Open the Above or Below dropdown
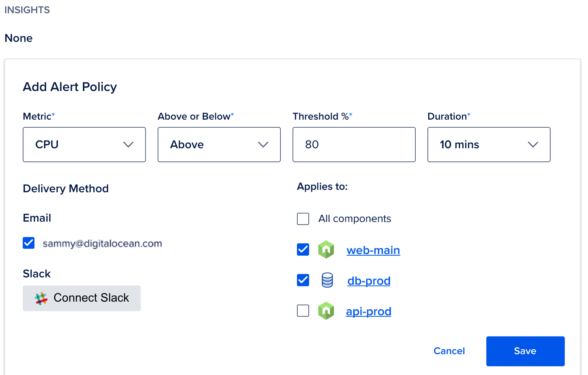Screen dimensions: 588x375 click(x=219, y=145)
